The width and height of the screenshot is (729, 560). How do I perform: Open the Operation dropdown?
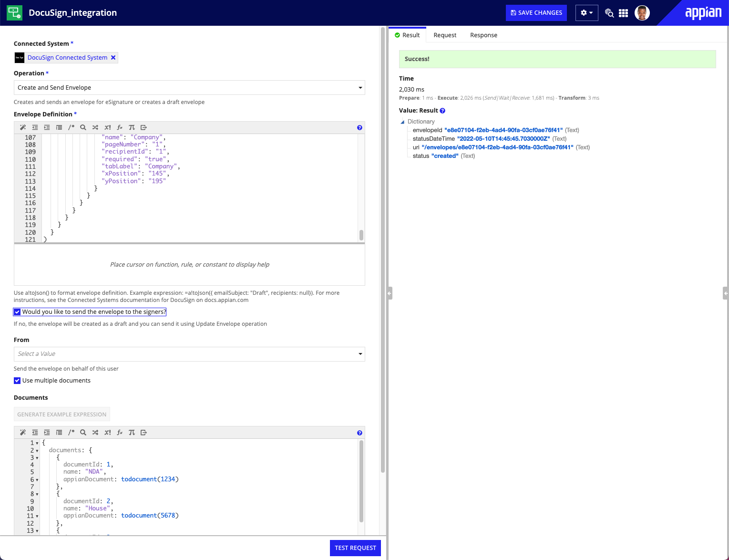pyautogui.click(x=189, y=88)
